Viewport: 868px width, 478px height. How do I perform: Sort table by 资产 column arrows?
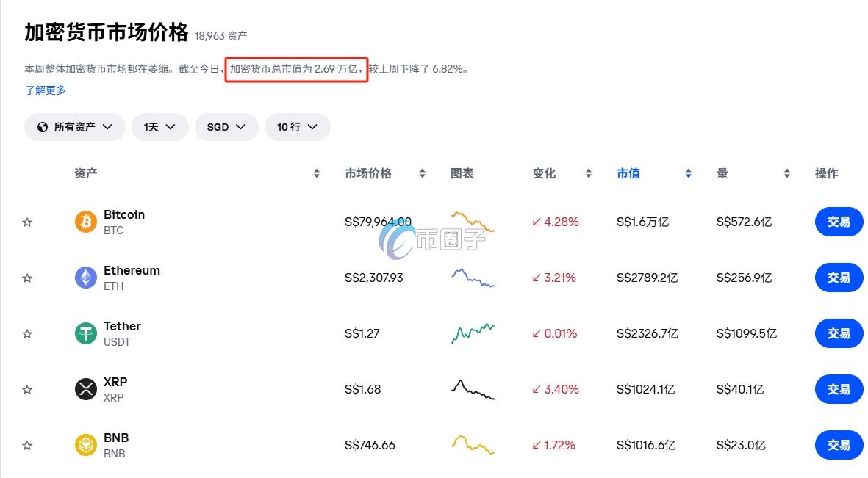[317, 174]
